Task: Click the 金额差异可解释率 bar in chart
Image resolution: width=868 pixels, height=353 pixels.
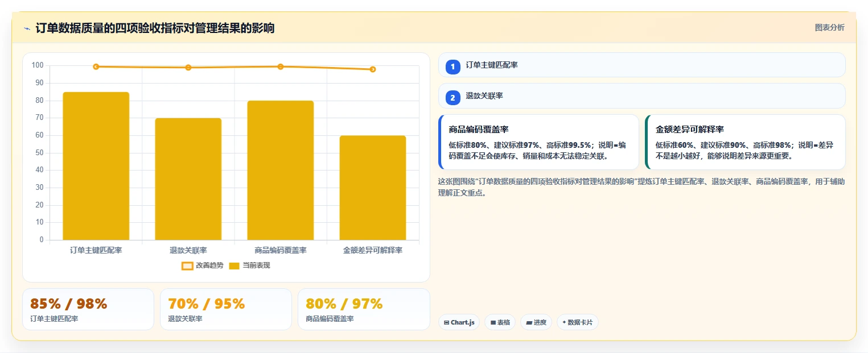Action: pyautogui.click(x=373, y=188)
